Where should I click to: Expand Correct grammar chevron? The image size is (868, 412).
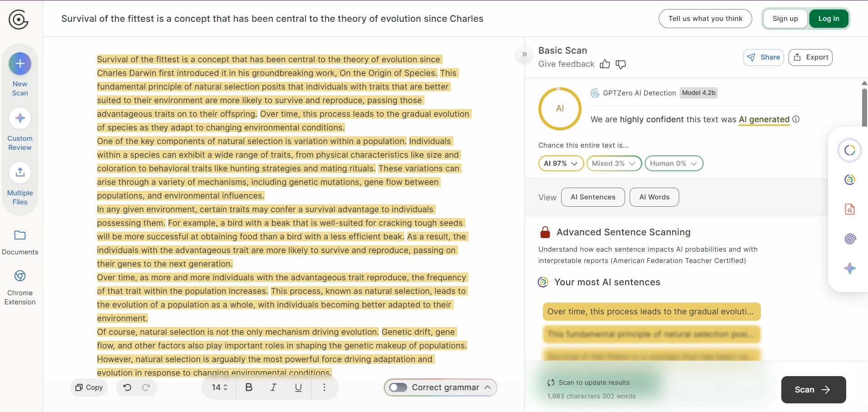pyautogui.click(x=488, y=387)
